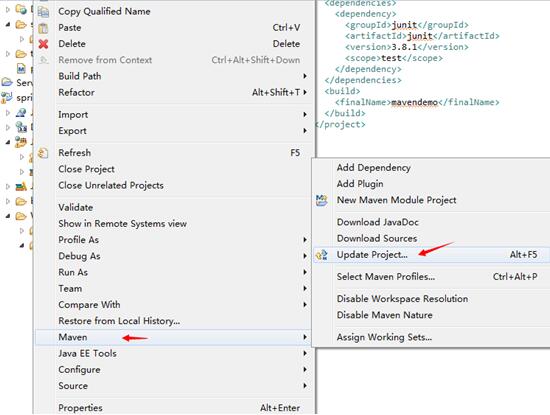
Task: Choose Download Sources
Action: 431,239
